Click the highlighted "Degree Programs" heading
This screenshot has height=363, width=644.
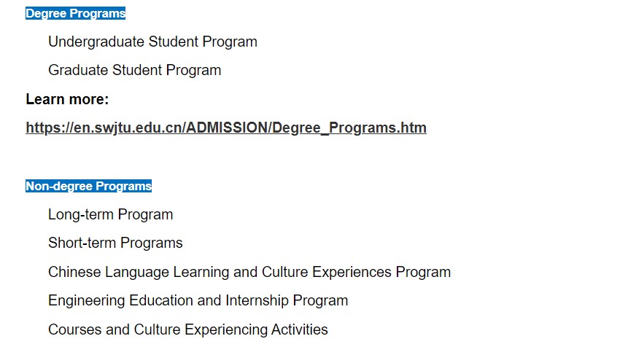76,13
